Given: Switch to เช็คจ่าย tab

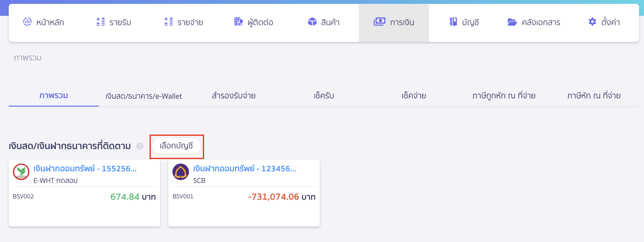Looking at the screenshot, I should coord(414,96).
